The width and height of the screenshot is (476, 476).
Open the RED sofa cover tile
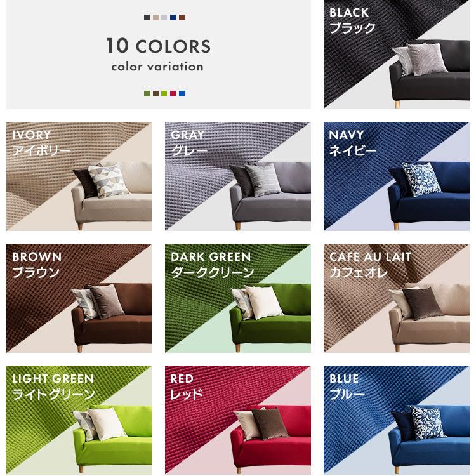(238, 420)
